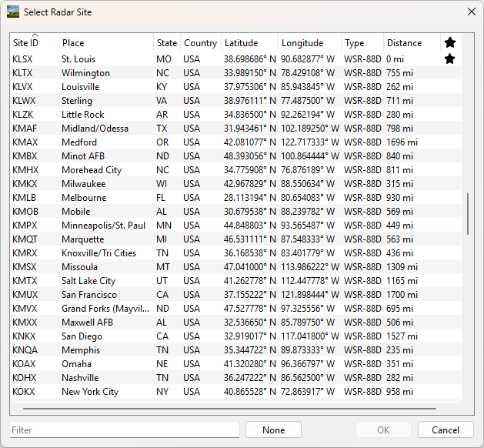Viewport: 484px width, 448px height.
Task: Select the KLWX Sterling row
Action: point(235,101)
